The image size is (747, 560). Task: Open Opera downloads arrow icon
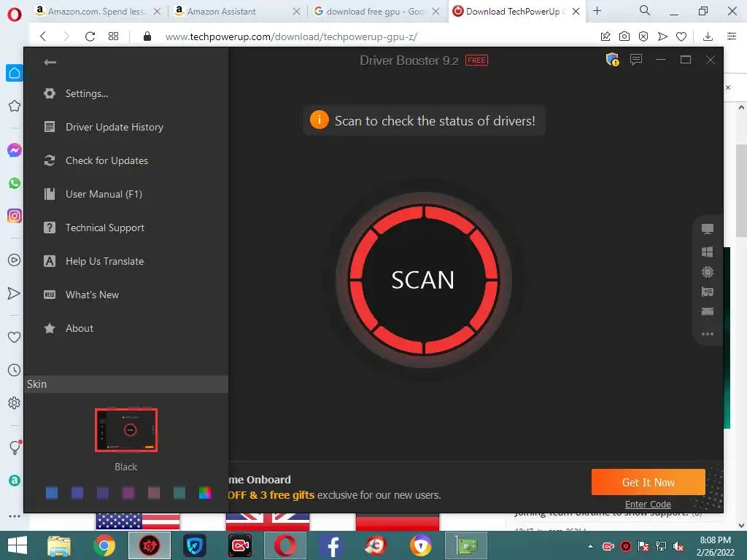coord(708,36)
